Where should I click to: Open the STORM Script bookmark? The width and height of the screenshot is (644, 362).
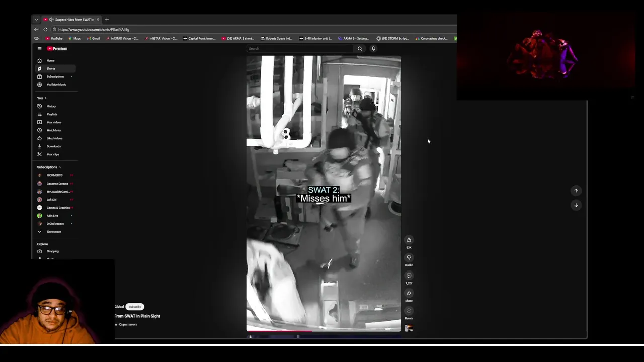coord(392,38)
